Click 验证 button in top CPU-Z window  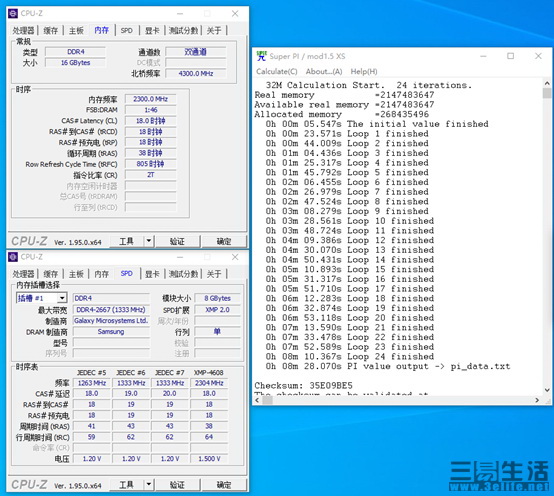177,241
